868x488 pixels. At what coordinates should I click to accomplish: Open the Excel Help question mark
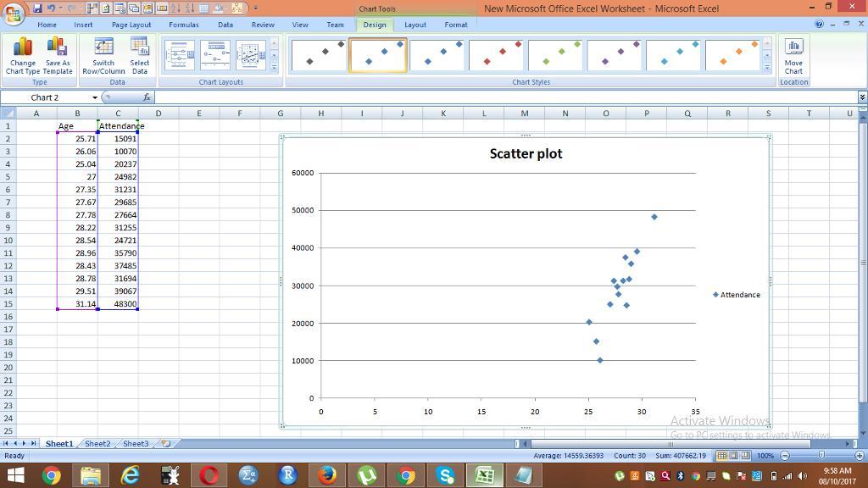[x=819, y=25]
